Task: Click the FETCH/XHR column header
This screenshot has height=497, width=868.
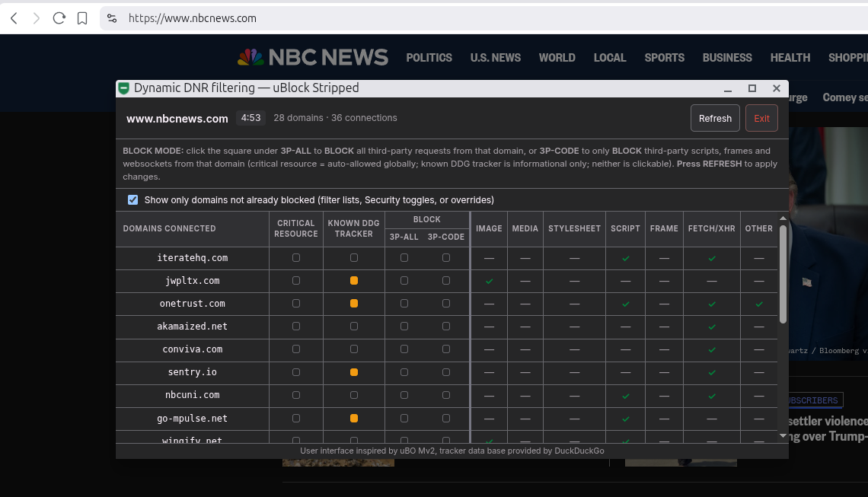Action: (x=711, y=228)
